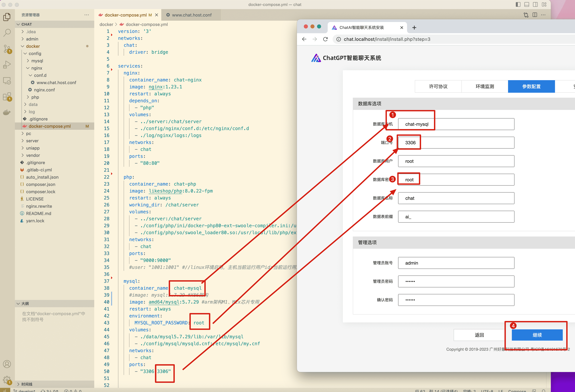Click the 确认密码 password field
Image resolution: width=575 pixels, height=392 pixels.
pyautogui.click(x=456, y=300)
